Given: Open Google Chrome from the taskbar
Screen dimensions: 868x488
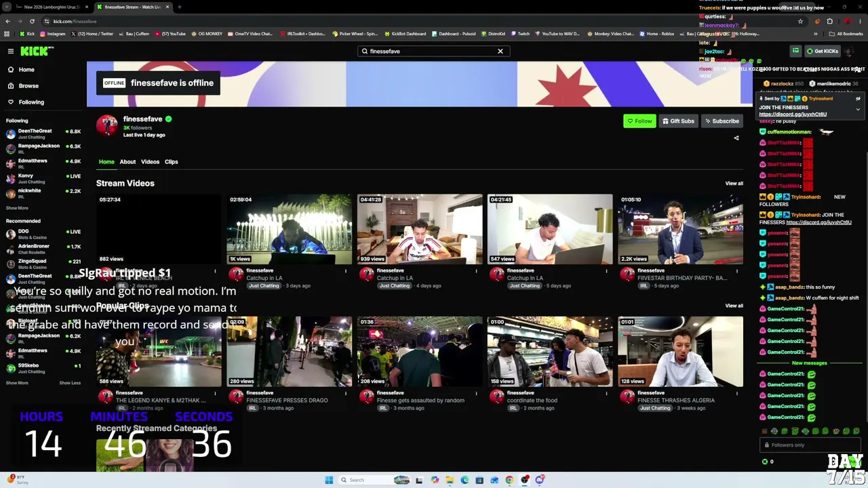Looking at the screenshot, I should coord(509,480).
